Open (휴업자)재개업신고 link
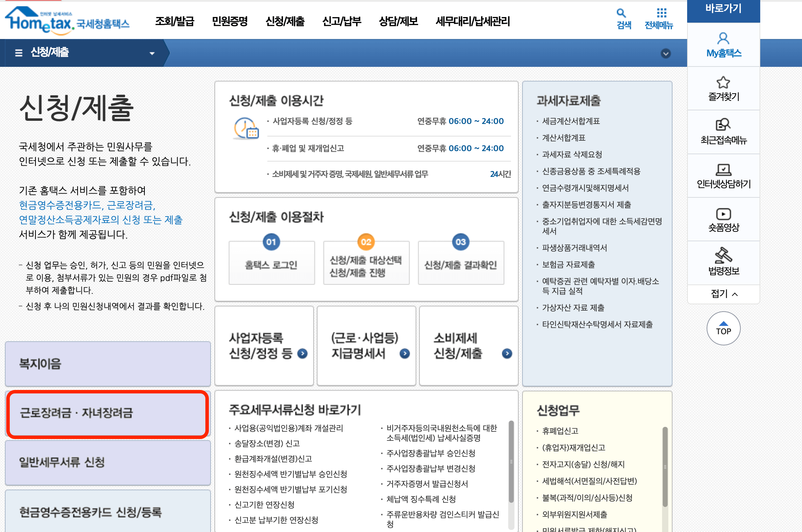The width and height of the screenshot is (802, 532). pyautogui.click(x=574, y=448)
